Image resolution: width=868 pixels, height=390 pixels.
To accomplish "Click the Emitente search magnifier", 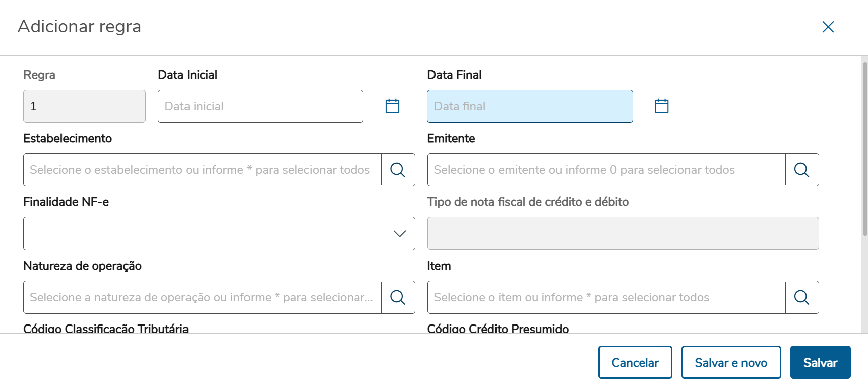I will point(801,170).
